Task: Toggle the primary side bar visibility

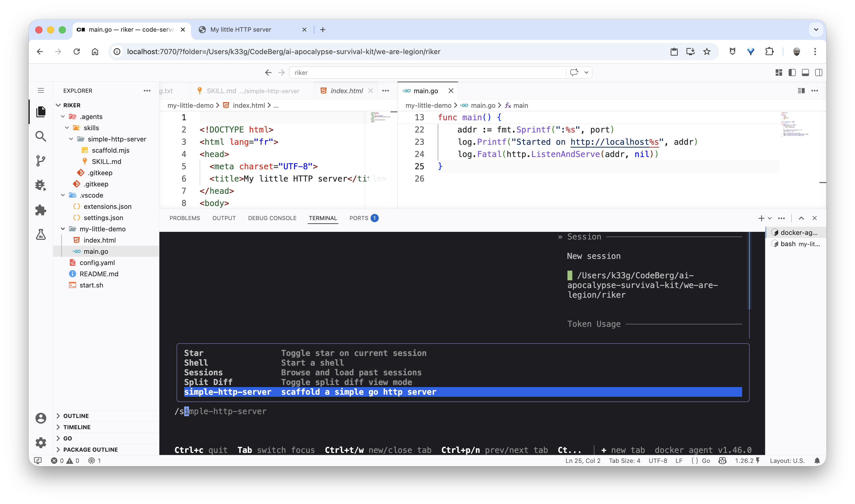Action: pyautogui.click(x=792, y=72)
